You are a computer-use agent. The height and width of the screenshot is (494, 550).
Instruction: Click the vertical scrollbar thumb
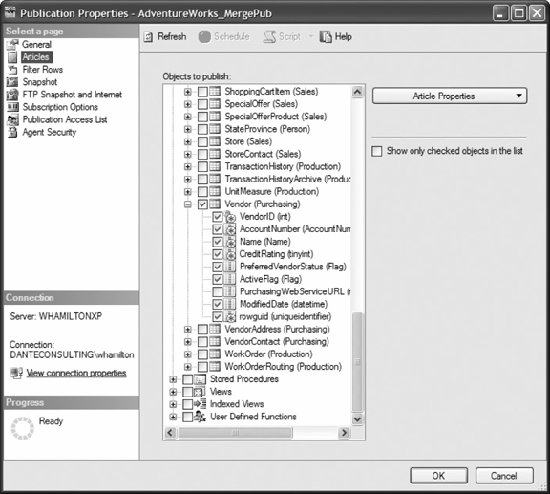click(357, 362)
